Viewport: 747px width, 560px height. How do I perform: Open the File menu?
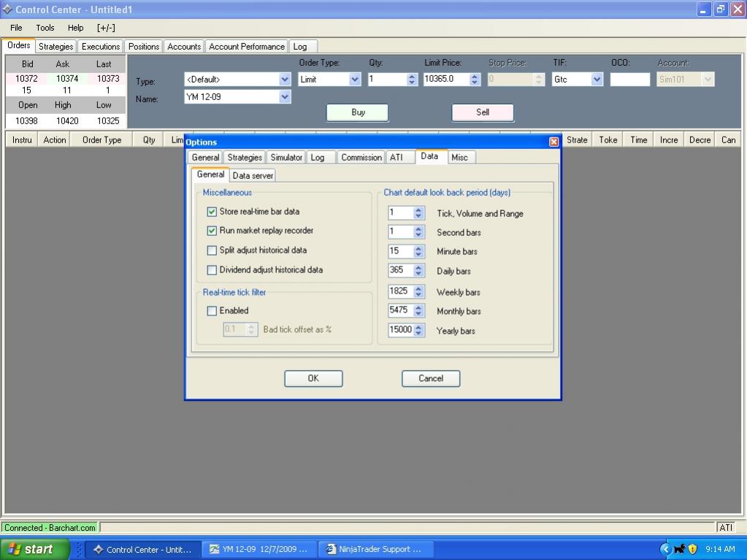(x=16, y=28)
